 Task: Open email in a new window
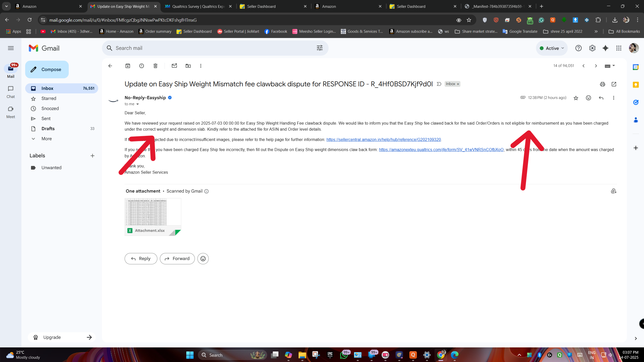click(614, 84)
